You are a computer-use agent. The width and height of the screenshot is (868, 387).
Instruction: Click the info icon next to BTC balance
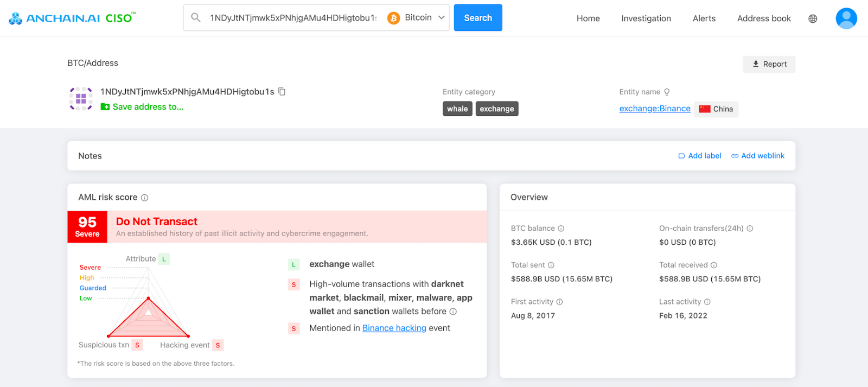coord(561,229)
